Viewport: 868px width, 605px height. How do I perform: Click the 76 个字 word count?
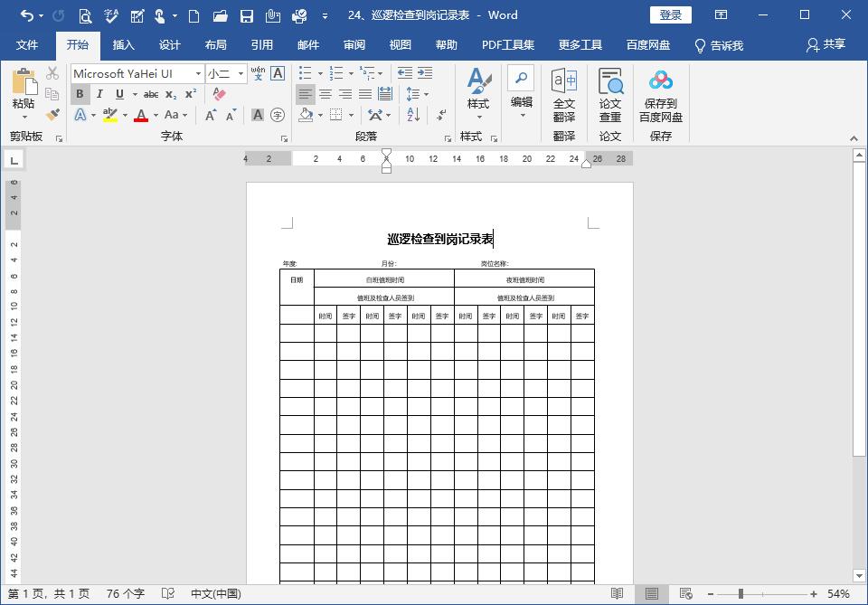point(125,593)
